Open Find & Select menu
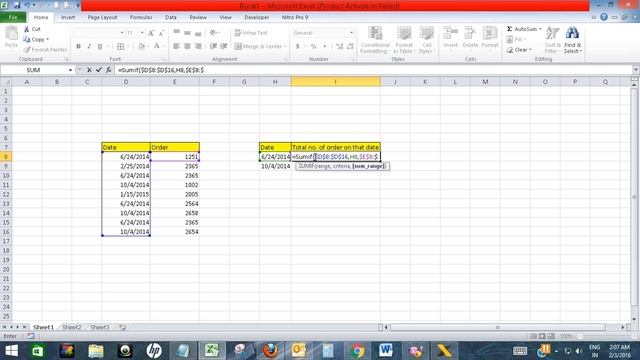 coord(573,40)
